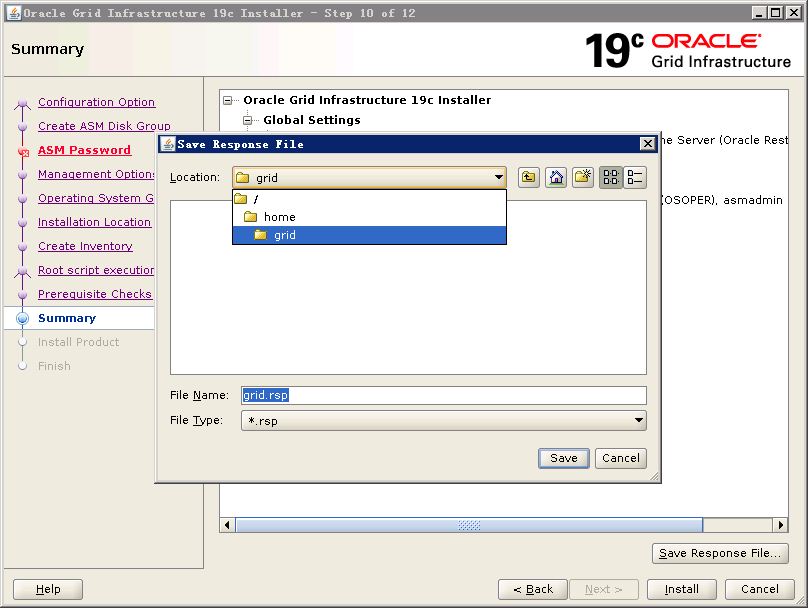Close the Save Response File dialog

coord(648,144)
